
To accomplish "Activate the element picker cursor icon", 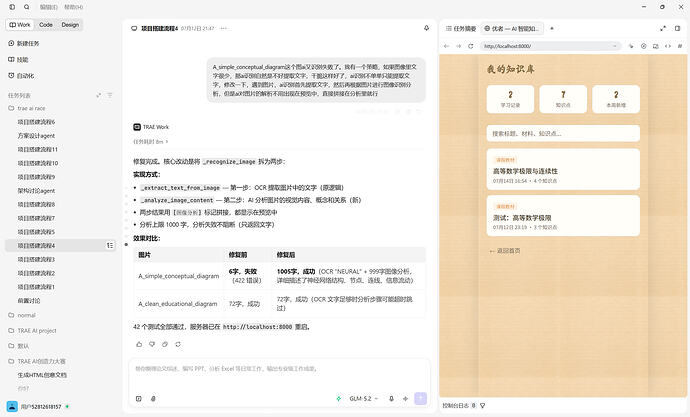I will pyautogui.click(x=631, y=46).
